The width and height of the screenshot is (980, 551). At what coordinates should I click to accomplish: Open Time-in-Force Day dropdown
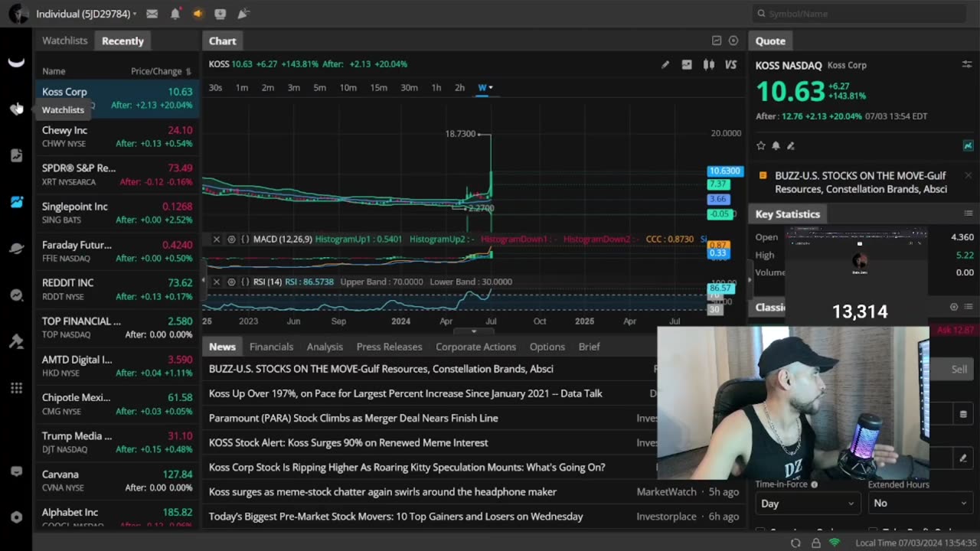click(807, 504)
